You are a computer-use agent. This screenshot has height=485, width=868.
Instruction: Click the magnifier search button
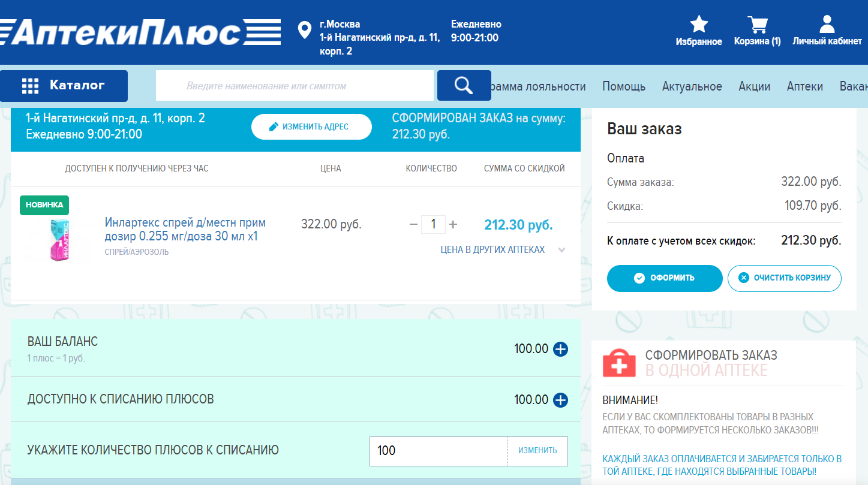(464, 86)
